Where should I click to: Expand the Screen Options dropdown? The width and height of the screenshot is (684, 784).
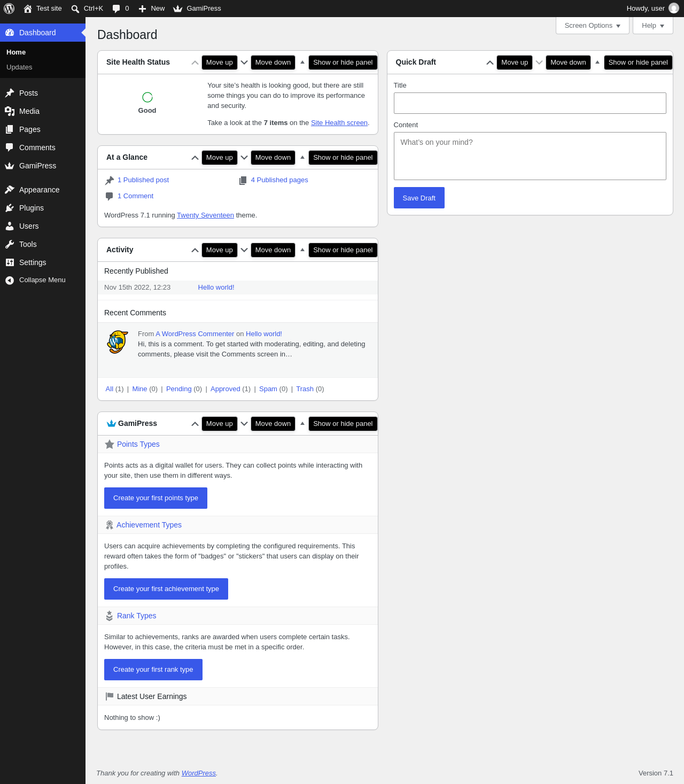[x=593, y=26]
